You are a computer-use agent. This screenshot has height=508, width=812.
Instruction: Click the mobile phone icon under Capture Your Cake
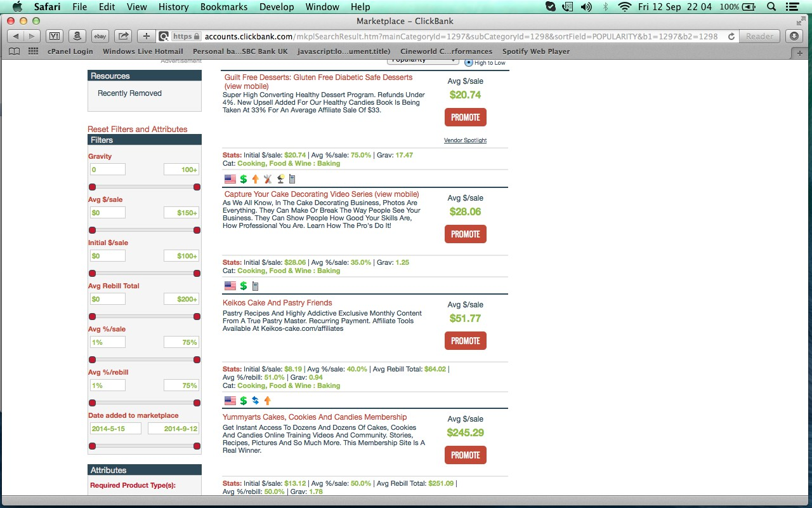(256, 286)
